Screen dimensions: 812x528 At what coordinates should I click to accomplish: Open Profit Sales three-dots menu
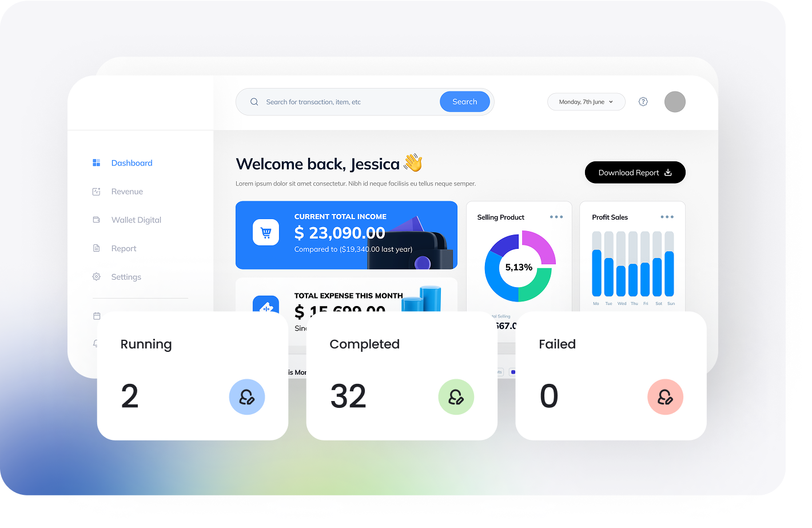[667, 217]
